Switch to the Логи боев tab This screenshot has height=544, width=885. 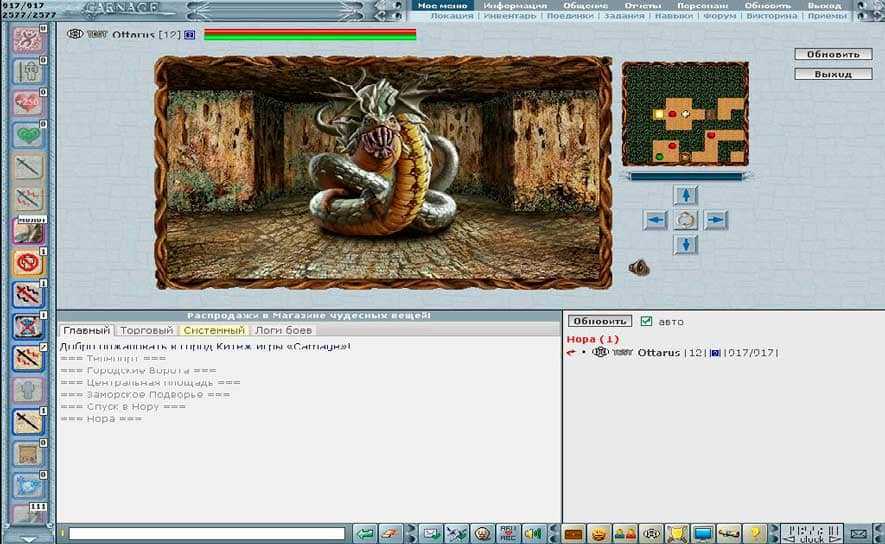[284, 330]
